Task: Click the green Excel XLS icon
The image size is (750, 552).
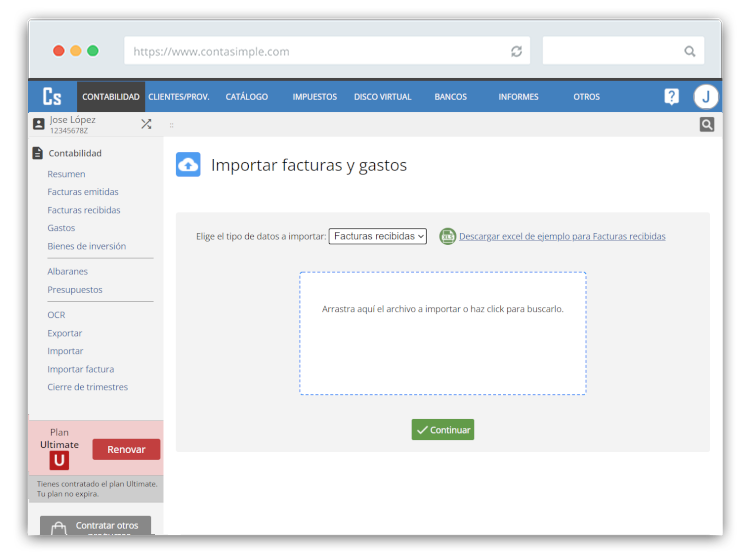Action: click(x=448, y=236)
